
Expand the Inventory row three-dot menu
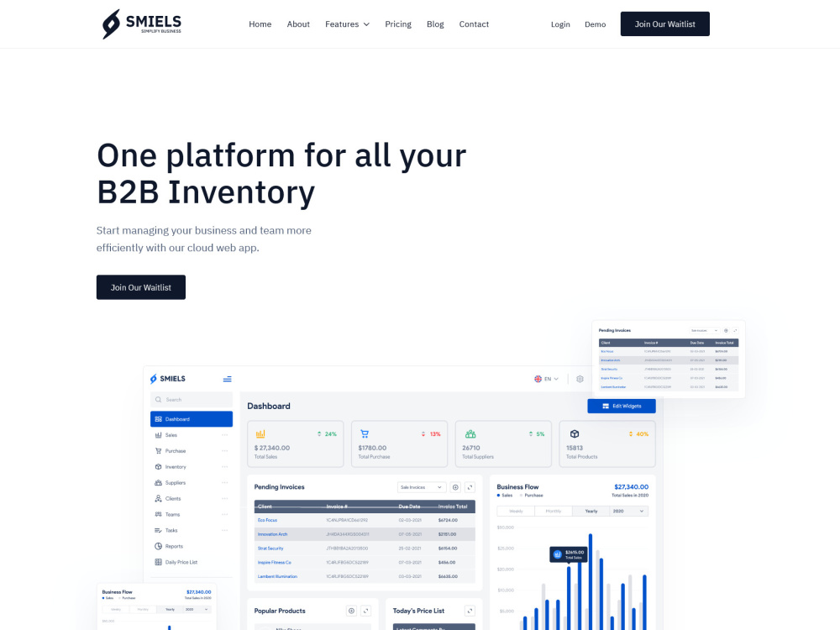click(224, 467)
